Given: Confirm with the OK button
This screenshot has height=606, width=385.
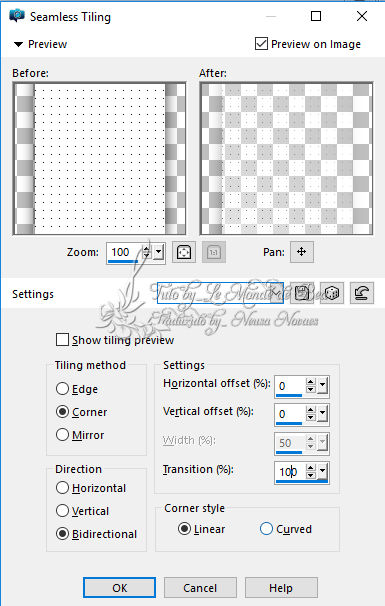Looking at the screenshot, I should 119,588.
